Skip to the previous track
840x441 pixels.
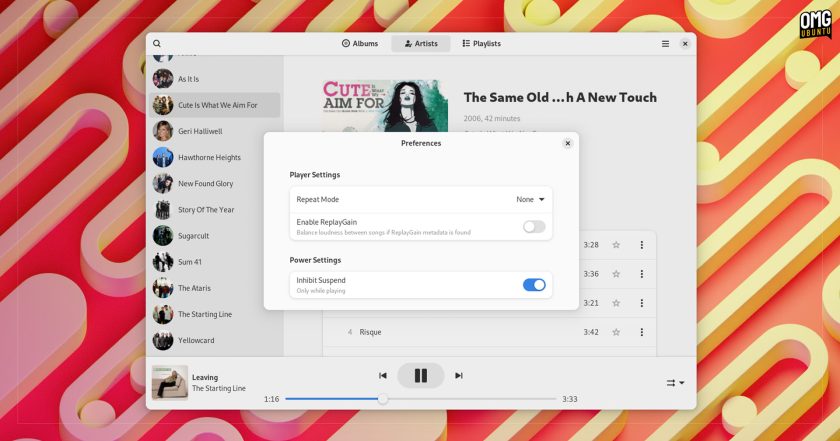coord(382,376)
